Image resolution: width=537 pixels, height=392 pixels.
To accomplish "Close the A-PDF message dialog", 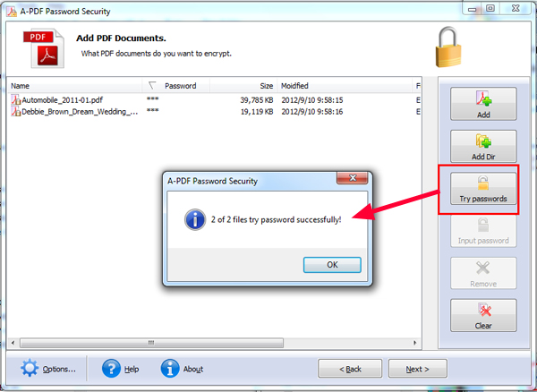I will click(x=353, y=178).
